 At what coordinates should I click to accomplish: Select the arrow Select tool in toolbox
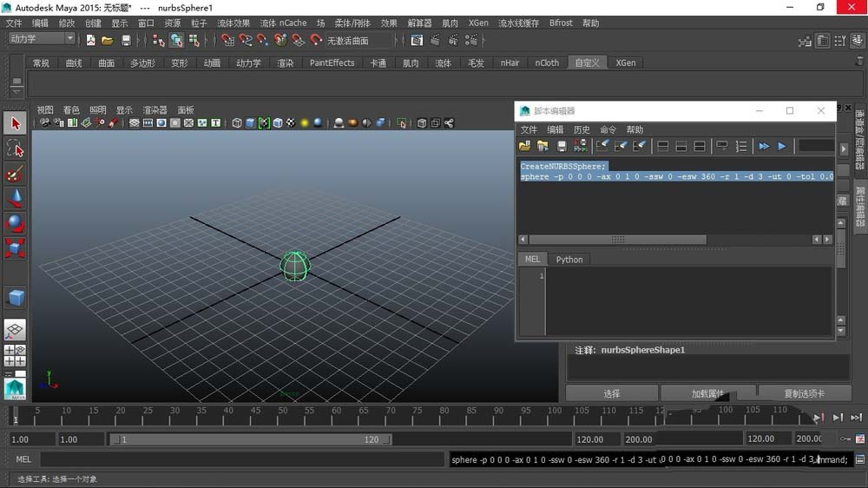(15, 124)
